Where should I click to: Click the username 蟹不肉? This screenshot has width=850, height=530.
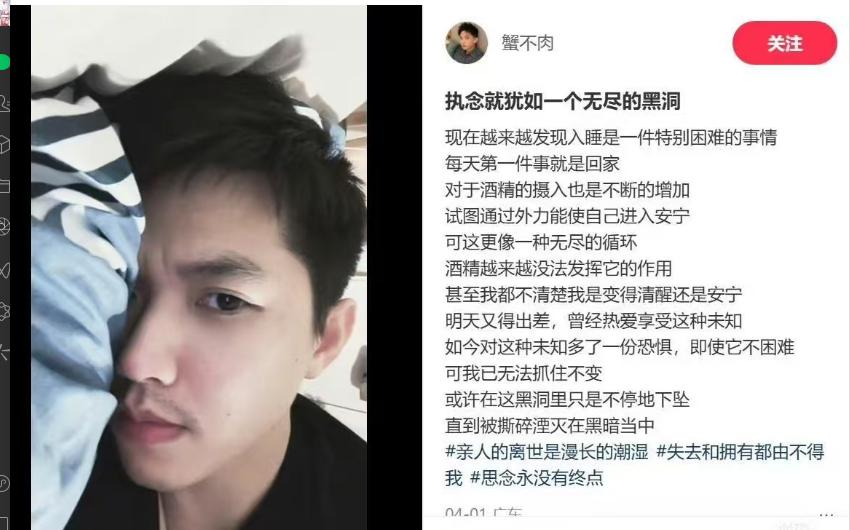coord(527,43)
